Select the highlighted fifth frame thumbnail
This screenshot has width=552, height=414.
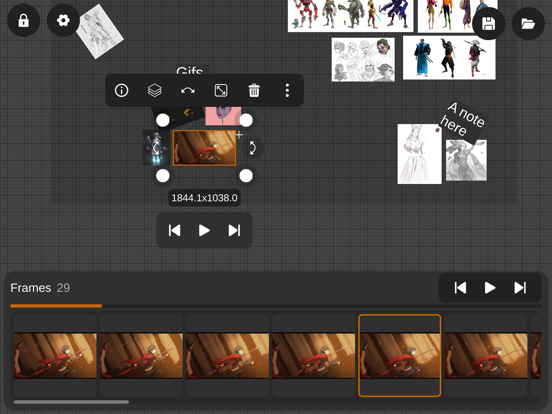click(400, 356)
